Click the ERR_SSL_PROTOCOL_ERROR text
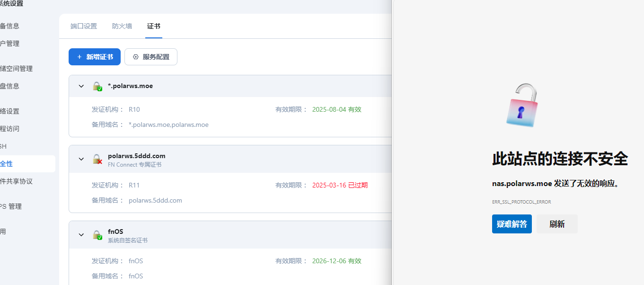The image size is (644, 285). (521, 202)
